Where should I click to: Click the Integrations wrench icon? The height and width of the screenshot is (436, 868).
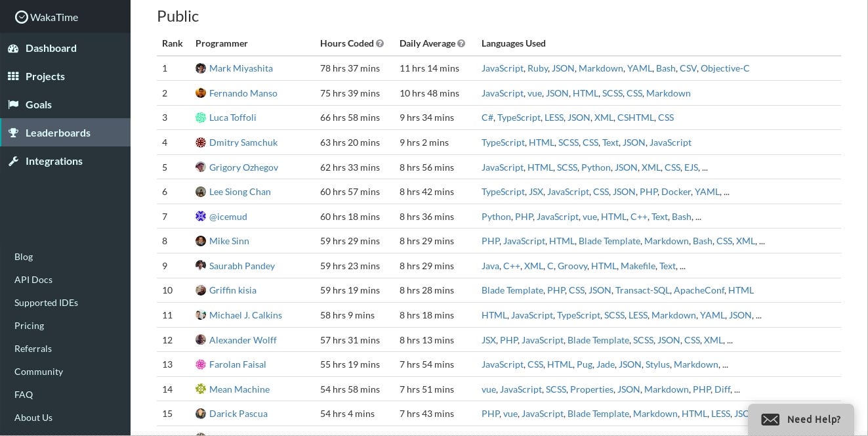coord(13,161)
